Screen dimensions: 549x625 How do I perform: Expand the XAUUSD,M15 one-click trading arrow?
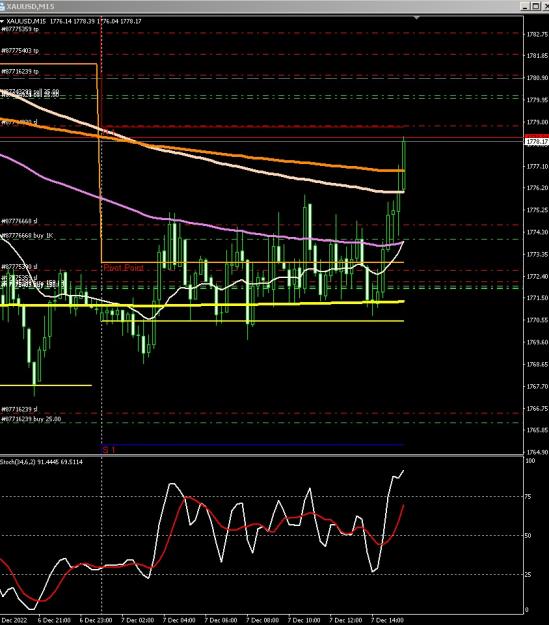[2, 22]
